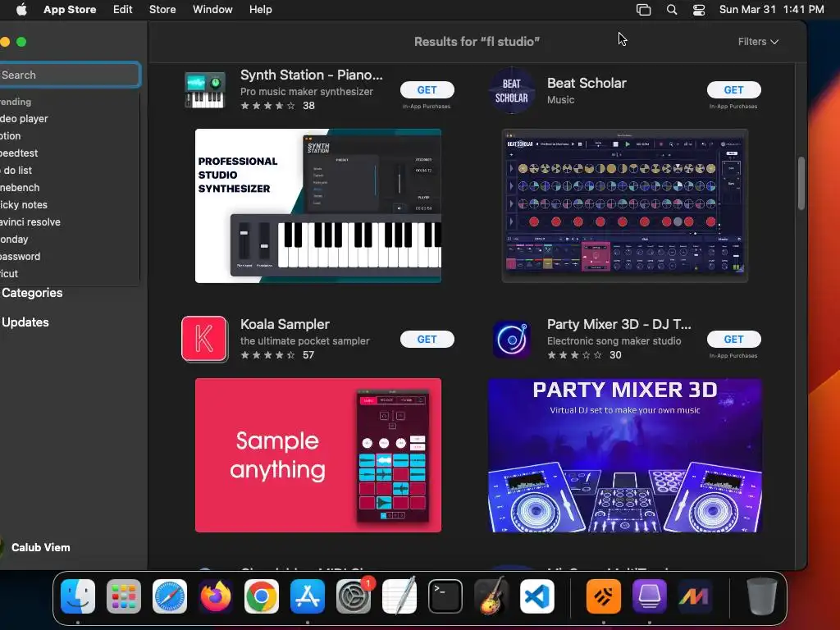Open the Updates sidebar section

tap(25, 322)
